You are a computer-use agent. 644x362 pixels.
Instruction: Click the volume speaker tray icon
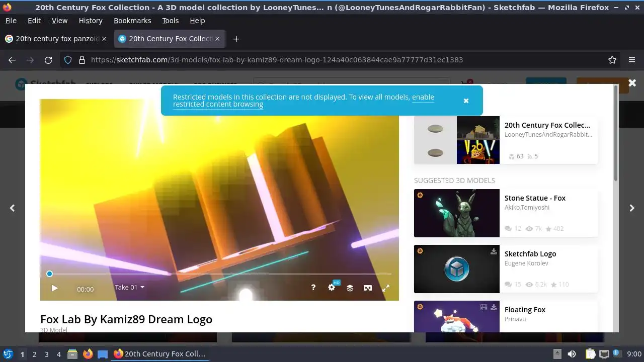click(x=572, y=354)
